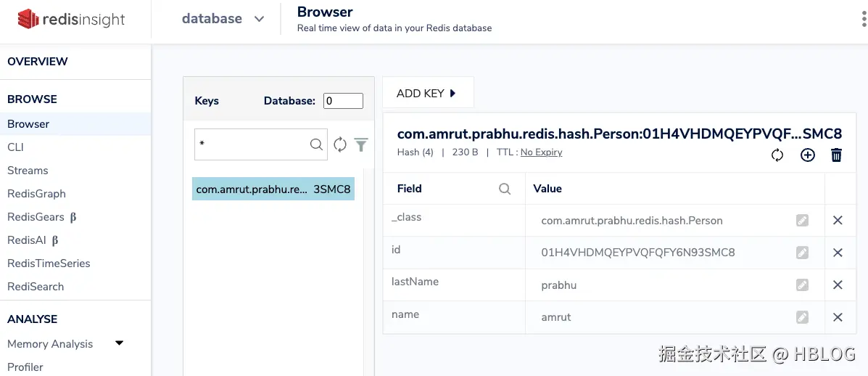Add a new field to the hash
This screenshot has height=376, width=868.
(x=807, y=155)
